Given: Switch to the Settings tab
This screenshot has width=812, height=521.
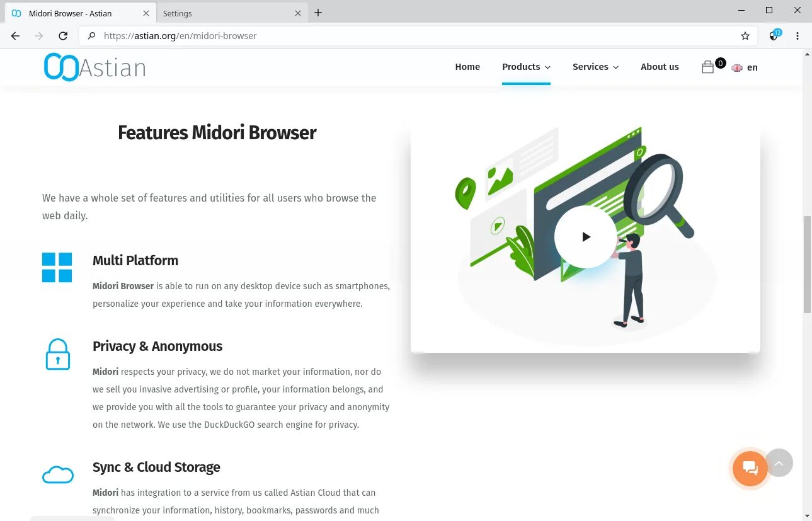Looking at the screenshot, I should tap(232, 13).
